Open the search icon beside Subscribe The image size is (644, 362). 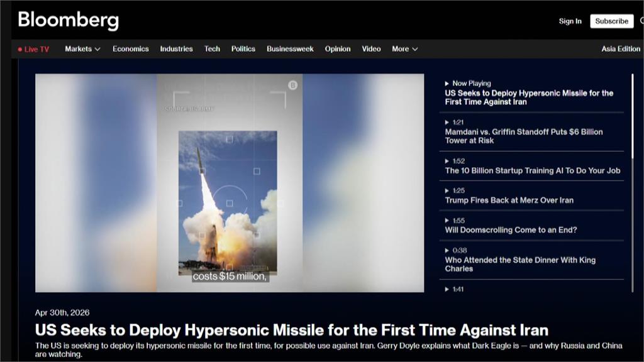click(641, 21)
